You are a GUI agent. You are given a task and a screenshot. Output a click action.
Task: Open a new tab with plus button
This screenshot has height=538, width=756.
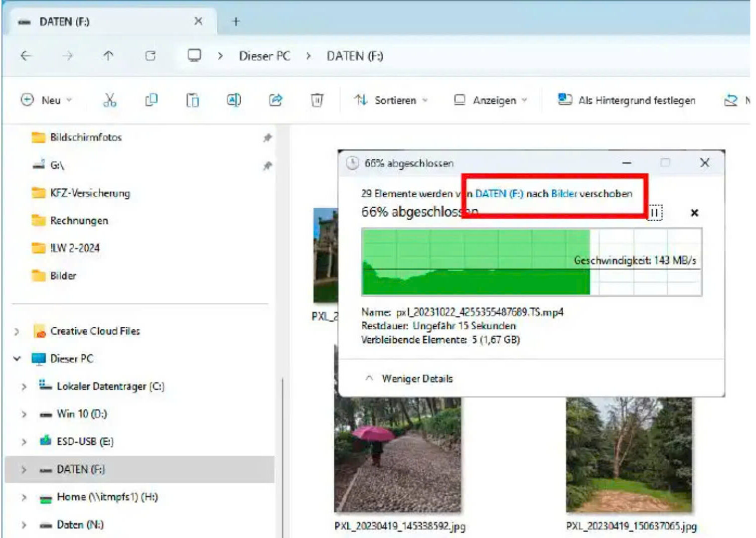236,21
